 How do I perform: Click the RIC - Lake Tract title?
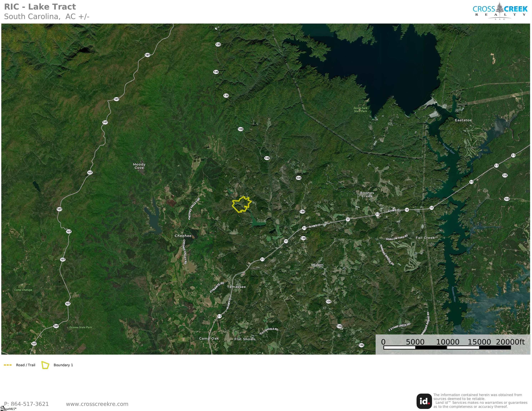coord(40,7)
